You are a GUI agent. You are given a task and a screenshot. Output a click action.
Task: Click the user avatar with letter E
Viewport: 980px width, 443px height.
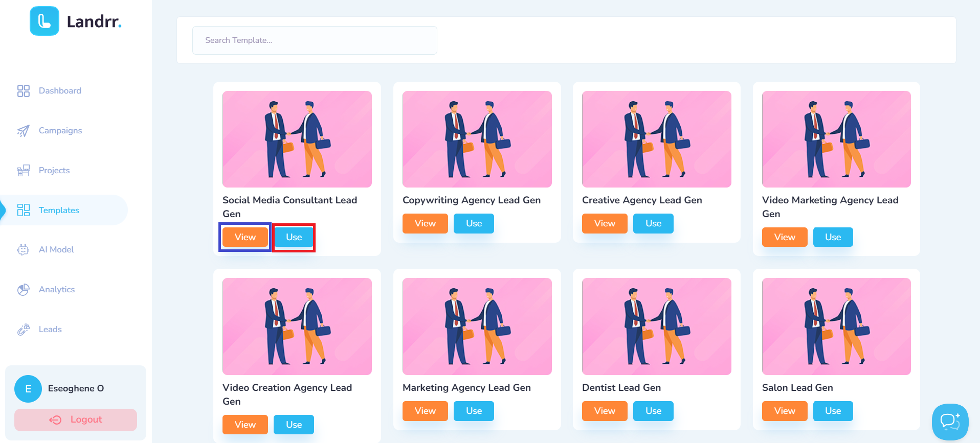point(28,389)
